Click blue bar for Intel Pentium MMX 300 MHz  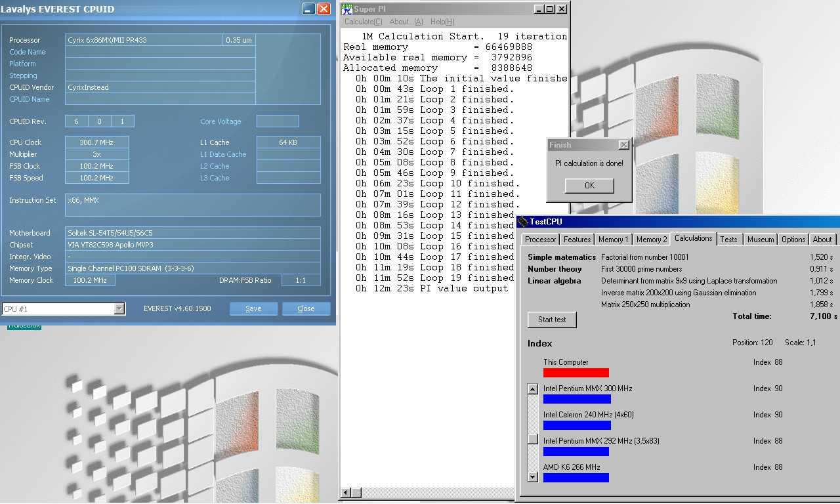pos(577,399)
